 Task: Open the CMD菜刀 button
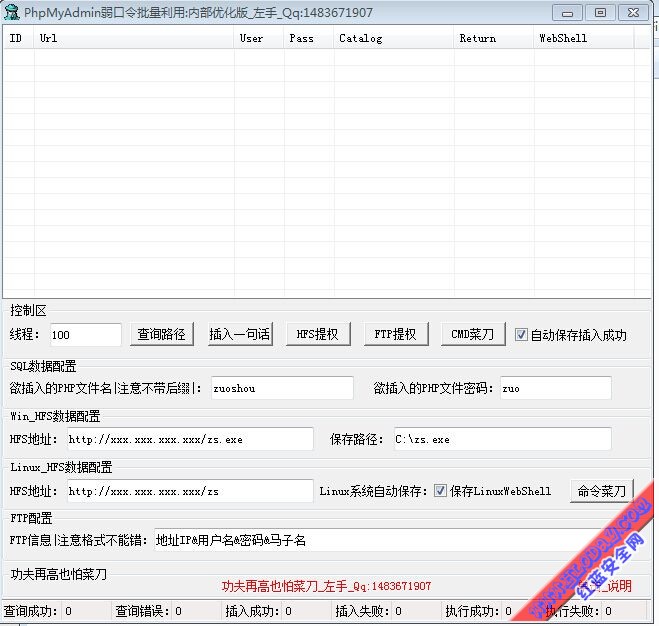(x=473, y=334)
